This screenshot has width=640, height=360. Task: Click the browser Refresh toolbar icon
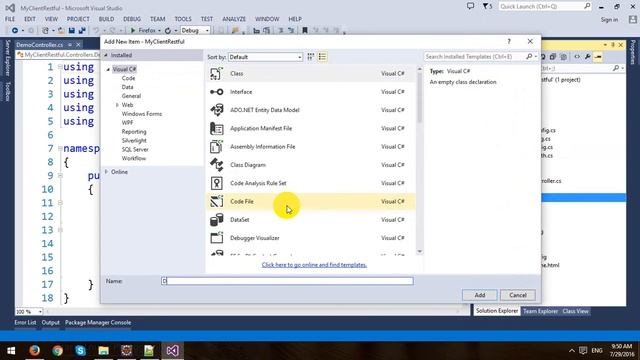pyautogui.click(x=168, y=31)
